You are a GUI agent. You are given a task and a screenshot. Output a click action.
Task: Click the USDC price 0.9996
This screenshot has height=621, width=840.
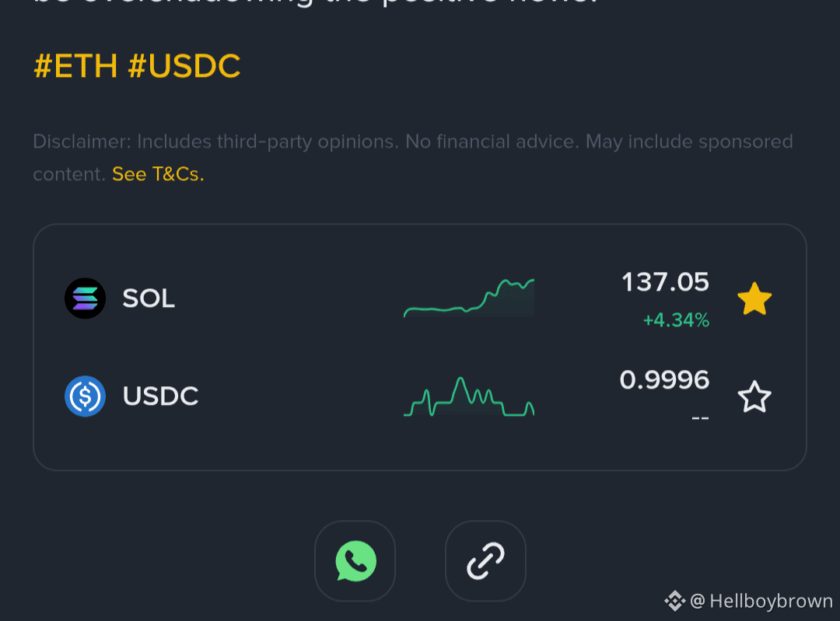664,380
